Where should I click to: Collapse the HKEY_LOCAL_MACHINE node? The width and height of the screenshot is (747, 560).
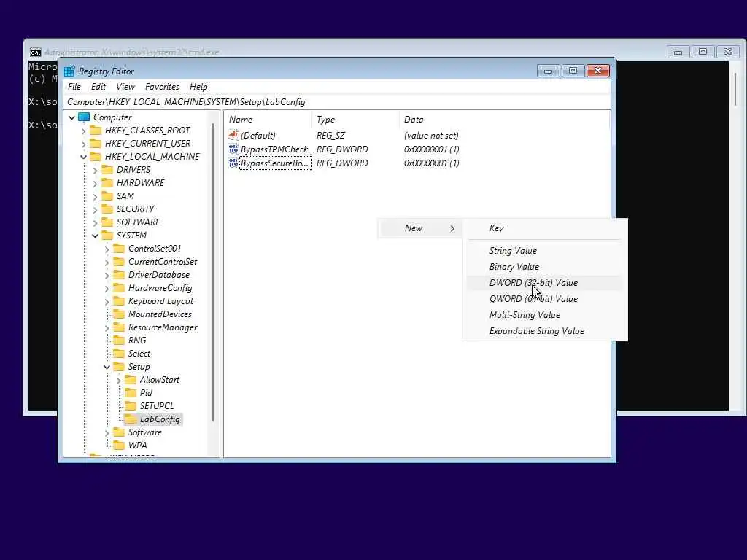[x=84, y=157]
